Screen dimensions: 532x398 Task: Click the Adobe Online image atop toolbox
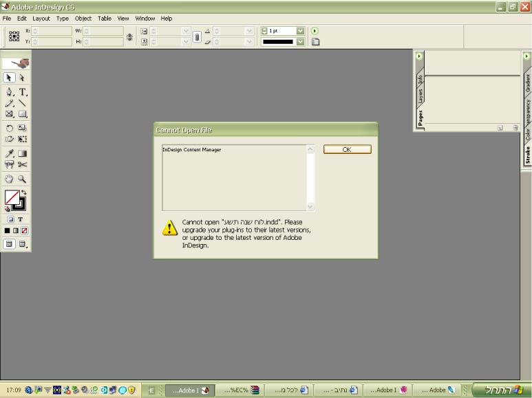click(16, 63)
